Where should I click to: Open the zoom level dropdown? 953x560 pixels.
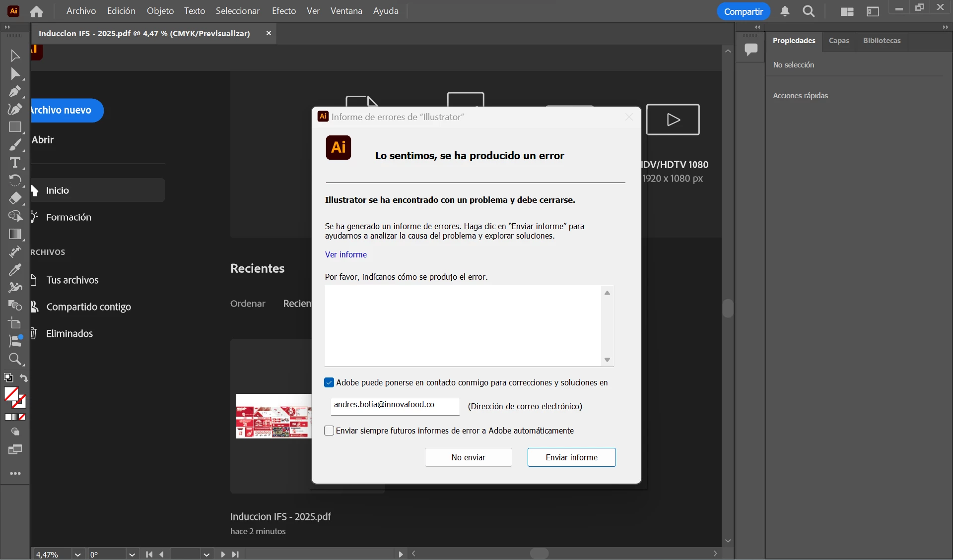pos(77,555)
